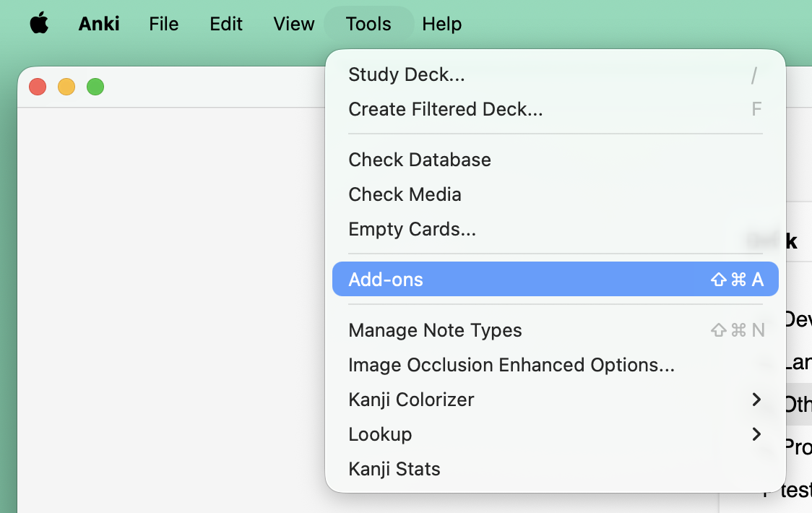Open the Add-ons manager
812x513 pixels.
(x=386, y=279)
